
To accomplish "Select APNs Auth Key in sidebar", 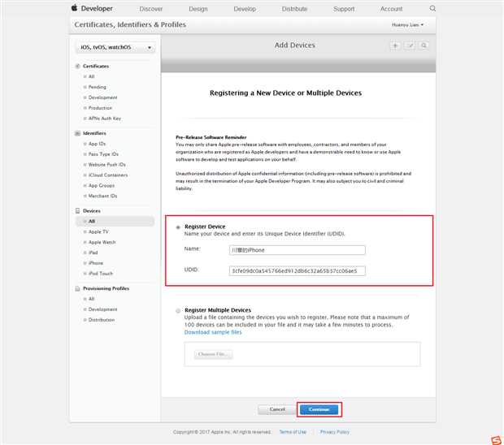I will click(105, 119).
